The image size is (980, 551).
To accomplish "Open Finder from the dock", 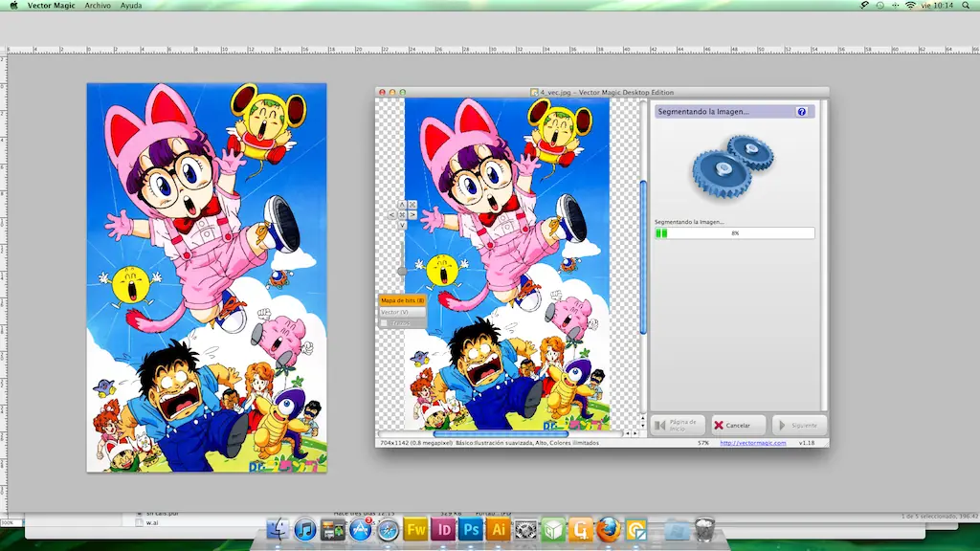I will click(278, 530).
